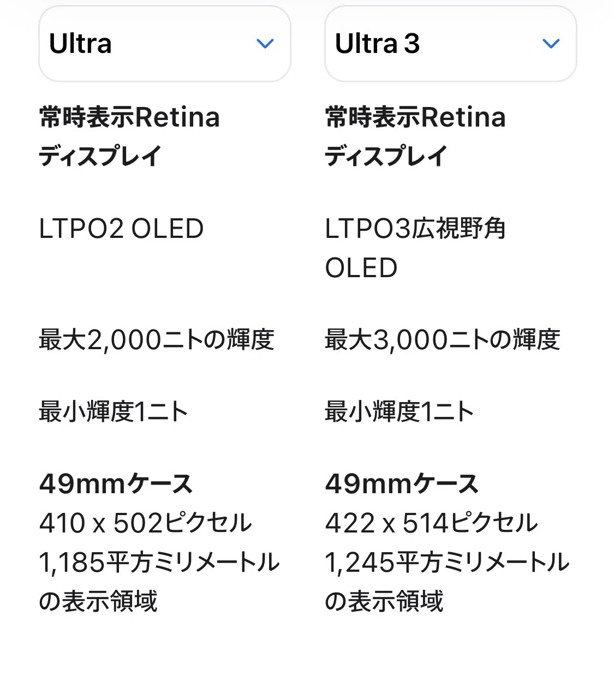The width and height of the screenshot is (614, 700).
Task: Click the chevron arrow beside Ultra
Action: 265,44
